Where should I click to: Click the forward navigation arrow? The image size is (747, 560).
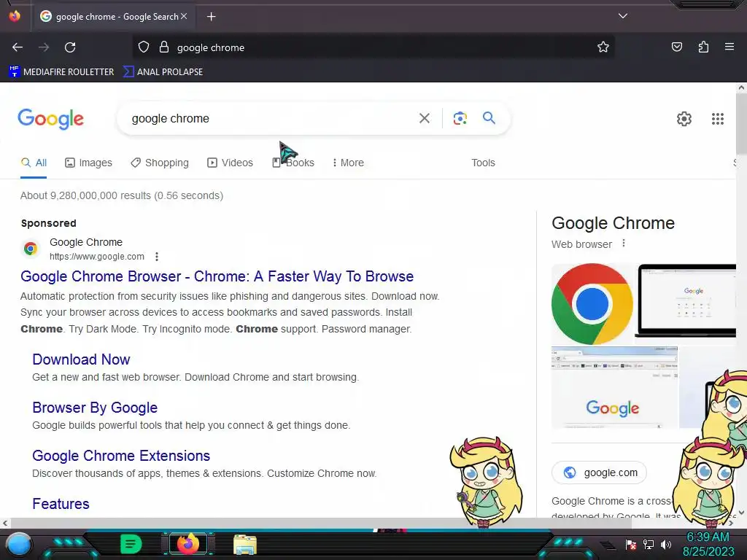(x=44, y=47)
